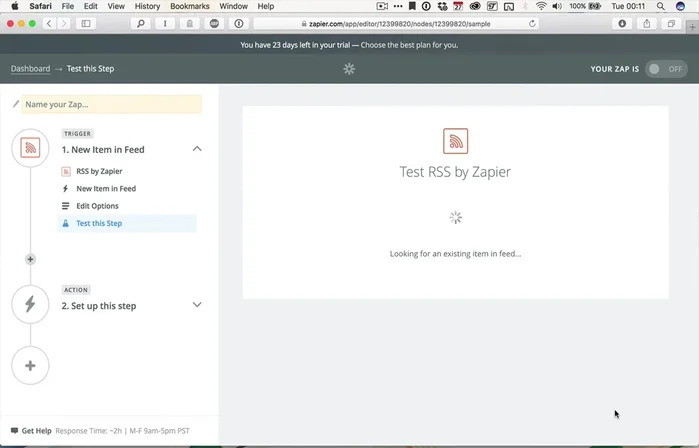Image resolution: width=699 pixels, height=448 pixels.
Task: Open the Bookmarks menu in menu bar
Action: click(x=190, y=6)
